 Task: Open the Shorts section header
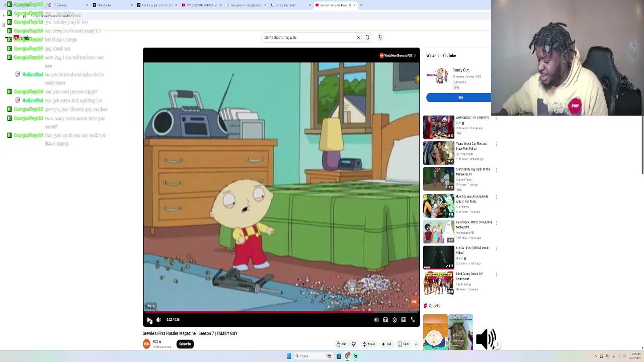pos(432,306)
